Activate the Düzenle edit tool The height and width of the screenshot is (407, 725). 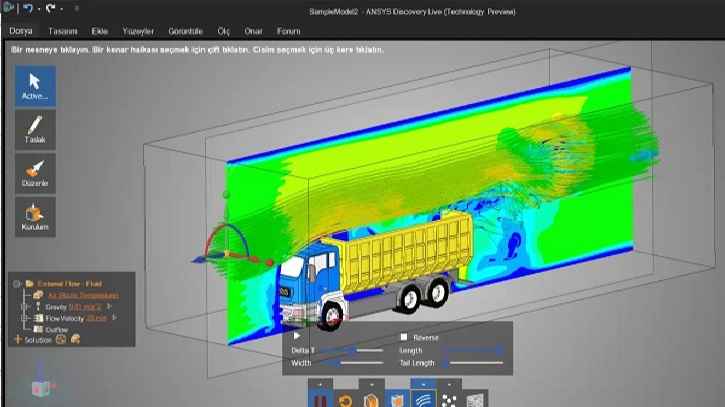click(35, 173)
